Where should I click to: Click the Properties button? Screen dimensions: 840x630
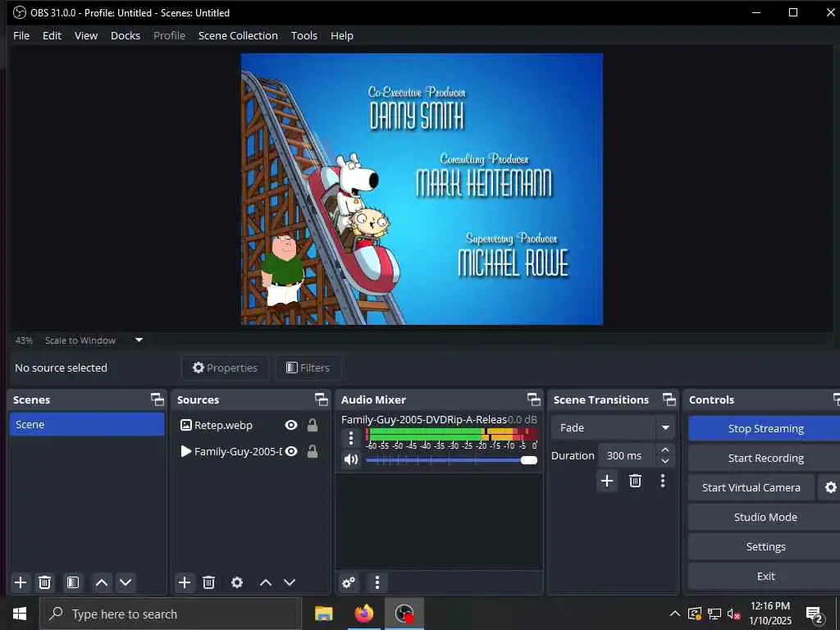[x=226, y=367]
